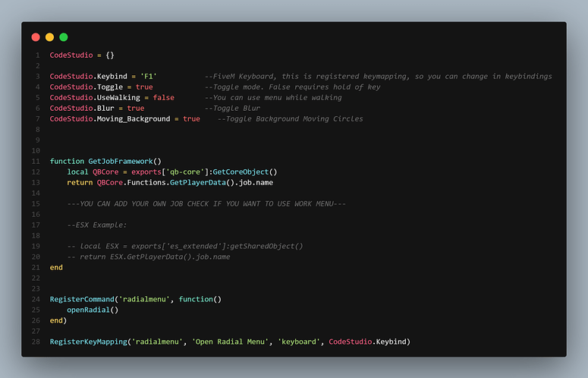The width and height of the screenshot is (588, 378).
Task: Select line number 11 in gutter
Action: (36, 161)
